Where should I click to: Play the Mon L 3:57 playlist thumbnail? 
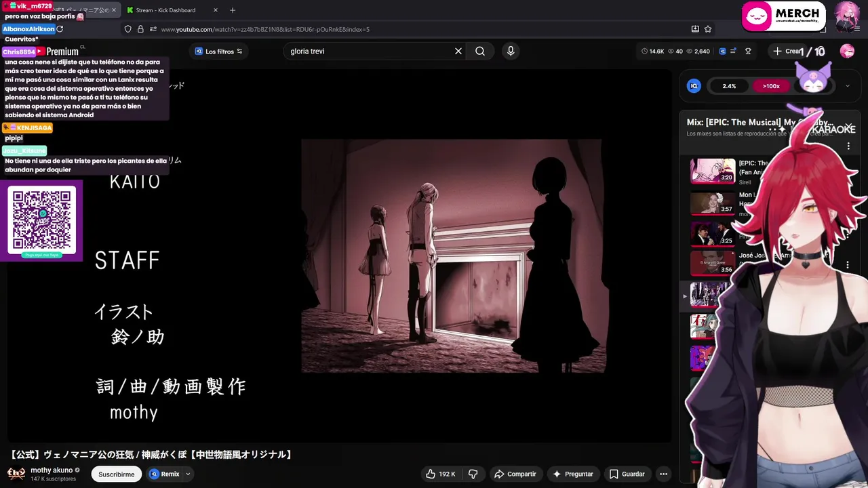click(x=713, y=203)
